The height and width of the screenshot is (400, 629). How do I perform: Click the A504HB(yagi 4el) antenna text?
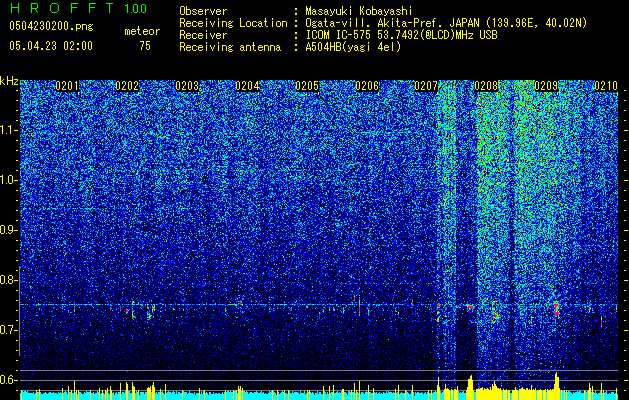coord(353,47)
